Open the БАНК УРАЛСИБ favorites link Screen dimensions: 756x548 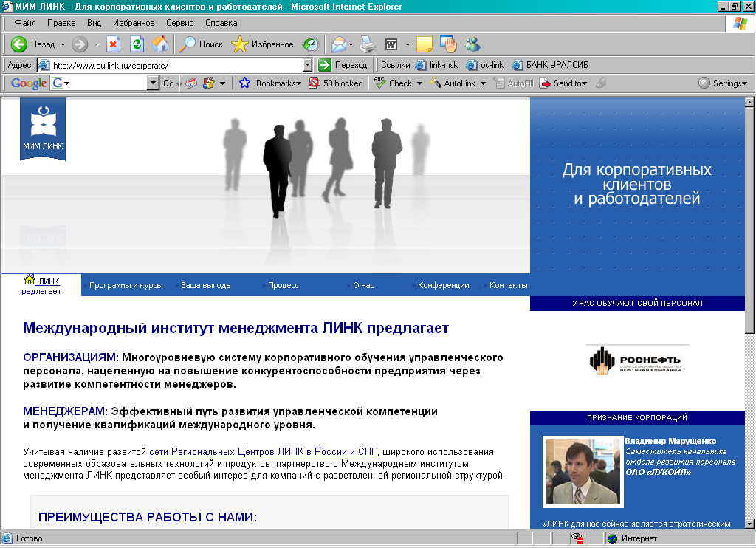pyautogui.click(x=549, y=65)
